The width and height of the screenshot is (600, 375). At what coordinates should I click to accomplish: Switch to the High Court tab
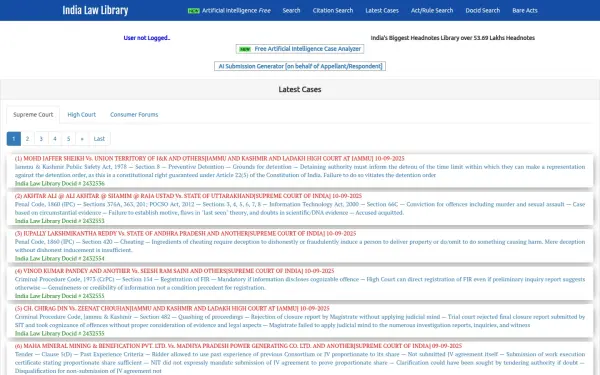(x=82, y=114)
